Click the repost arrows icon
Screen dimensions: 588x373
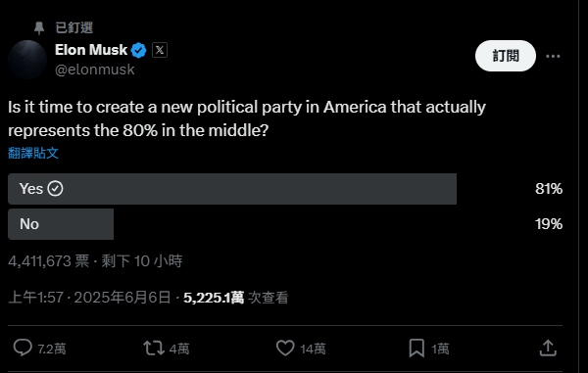(x=154, y=348)
